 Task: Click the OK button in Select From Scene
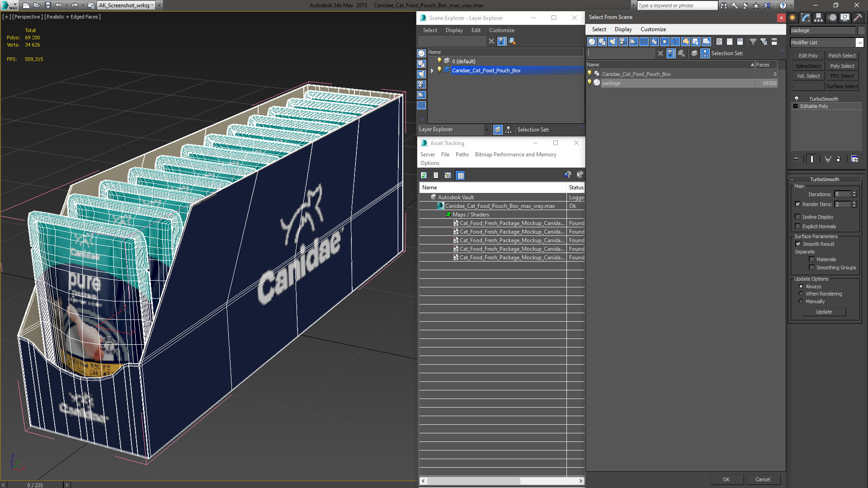[x=726, y=479]
